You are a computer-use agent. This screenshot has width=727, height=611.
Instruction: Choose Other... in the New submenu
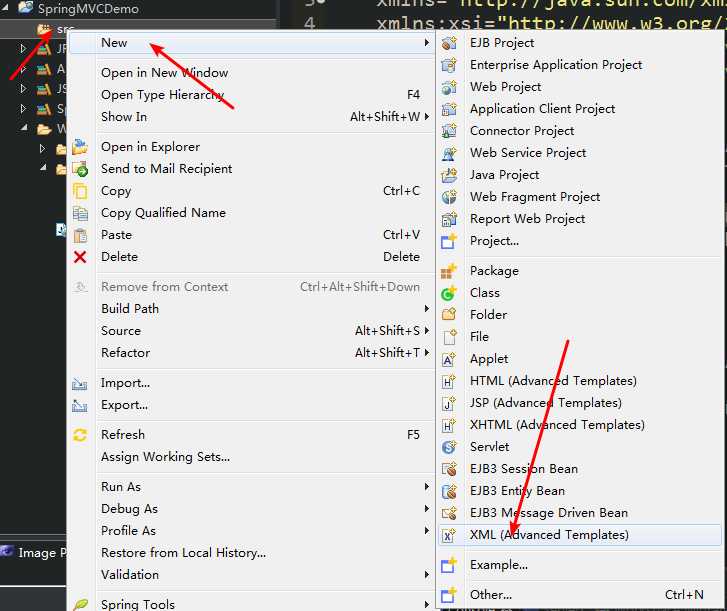coord(580,595)
